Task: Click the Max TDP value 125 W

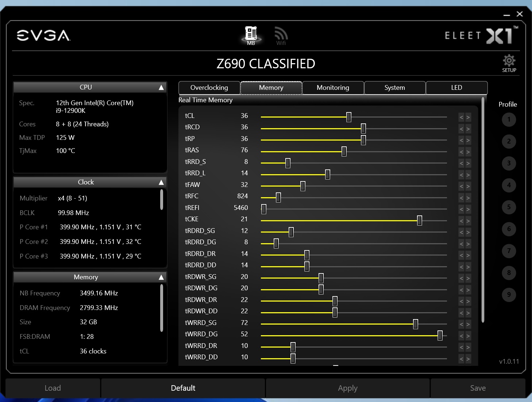Action: pos(65,138)
